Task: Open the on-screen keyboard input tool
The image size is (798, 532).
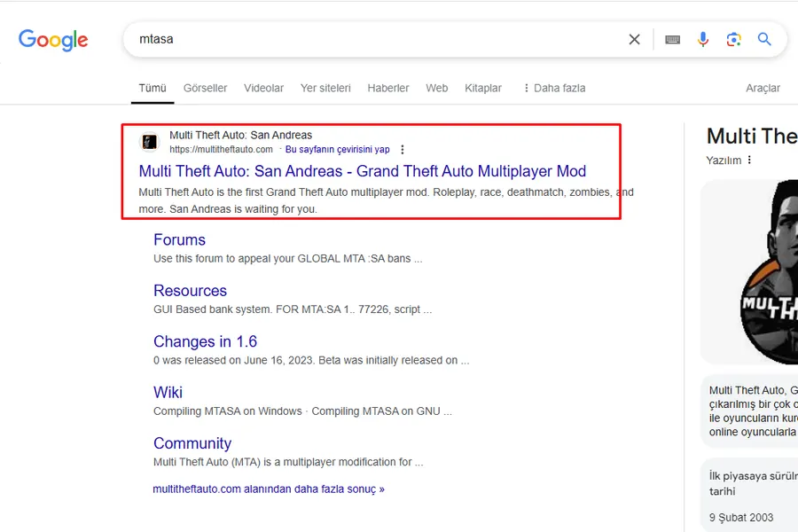Action: click(672, 40)
